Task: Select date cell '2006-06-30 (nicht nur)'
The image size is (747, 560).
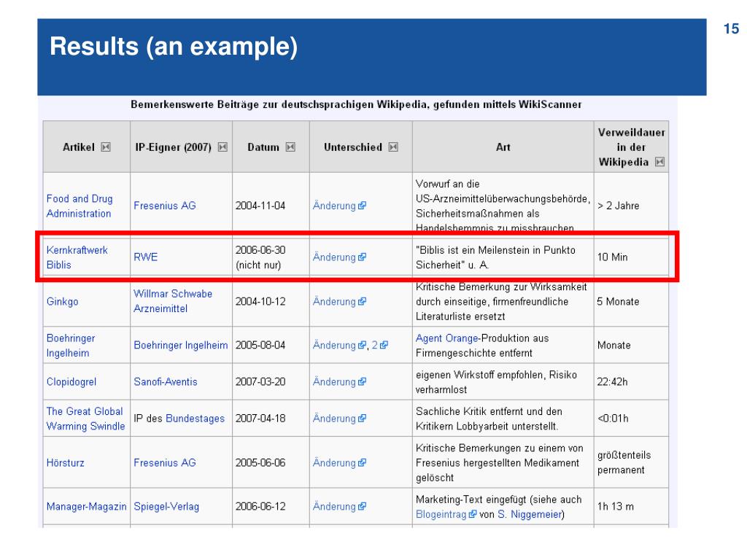Action: (x=271, y=257)
